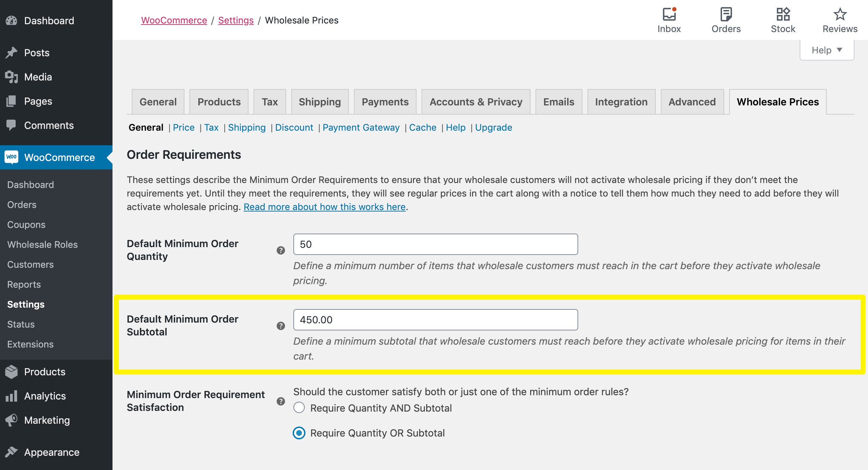Screen dimensions: 868x470
Task: Open WooCommerce Dashboard submenu item
Action: pos(31,185)
